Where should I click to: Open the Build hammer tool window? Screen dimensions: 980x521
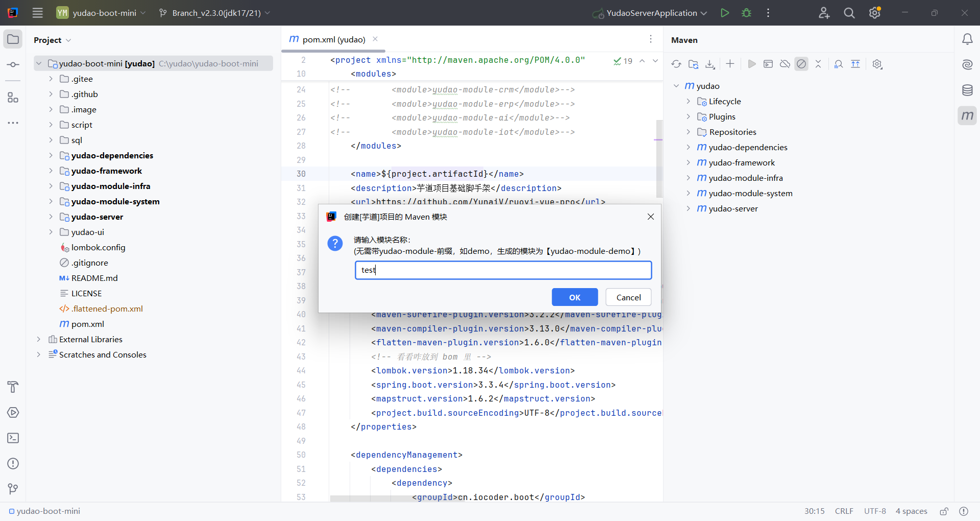[x=13, y=387]
